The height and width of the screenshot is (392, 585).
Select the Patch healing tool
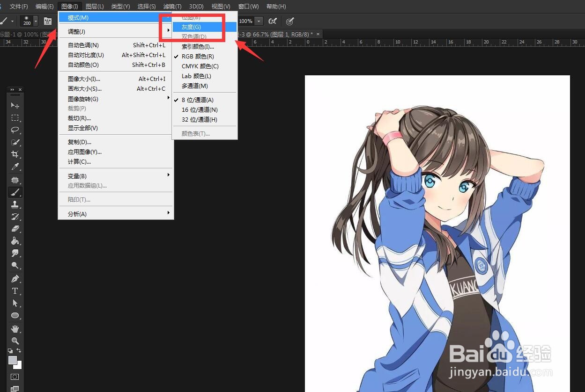(15, 180)
